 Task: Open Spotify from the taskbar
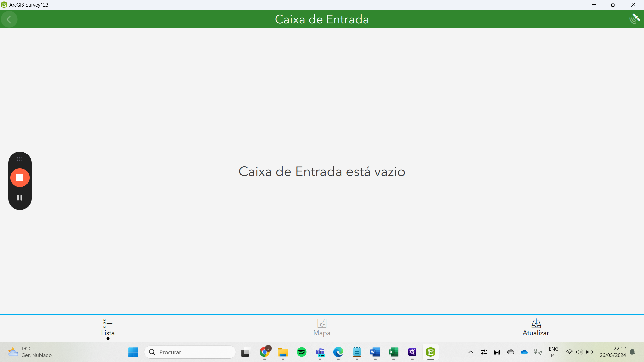[x=302, y=352]
